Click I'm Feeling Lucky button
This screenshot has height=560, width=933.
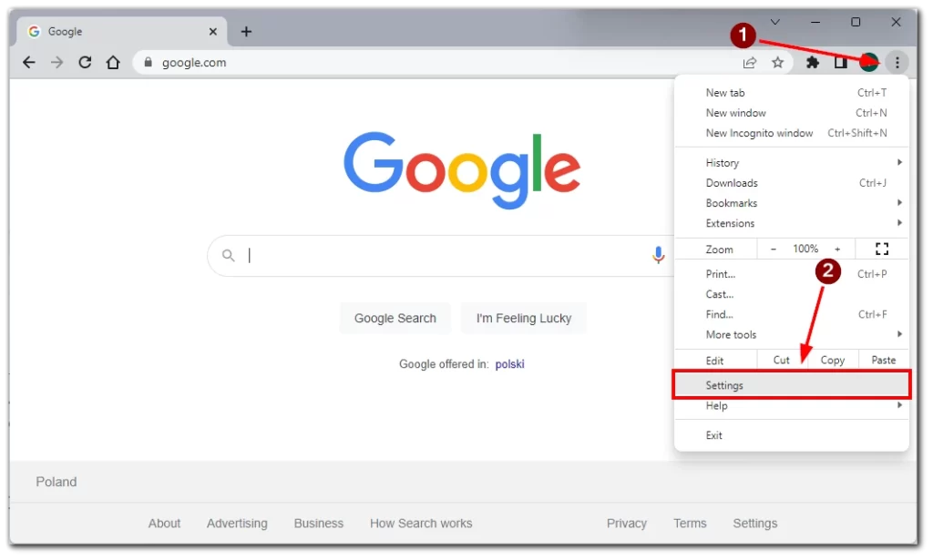(x=524, y=318)
